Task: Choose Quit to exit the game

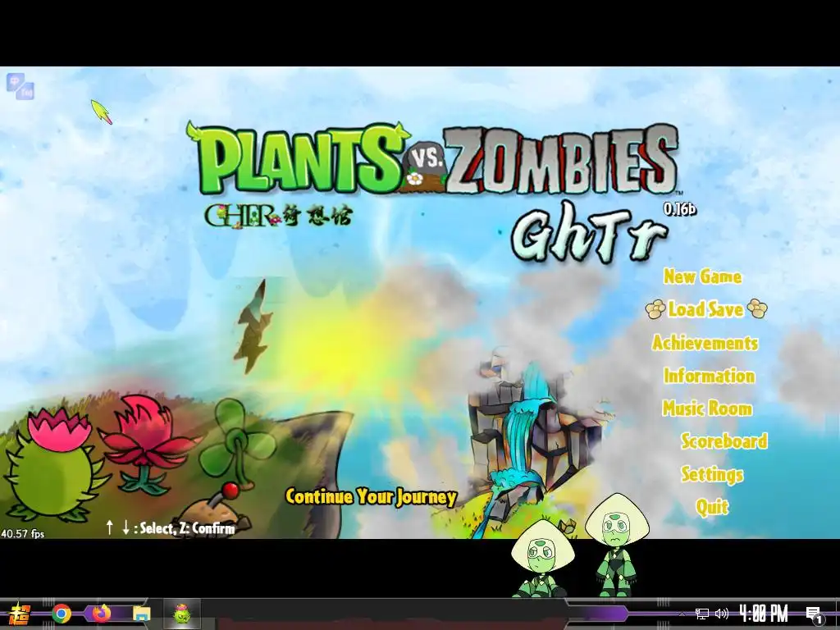Action: coord(712,507)
